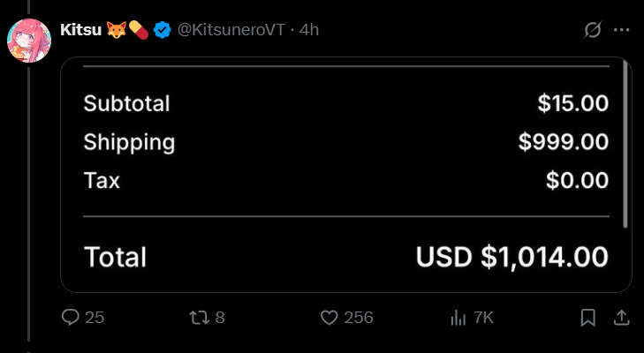Repost this tweet using the retweet icon

200,318
